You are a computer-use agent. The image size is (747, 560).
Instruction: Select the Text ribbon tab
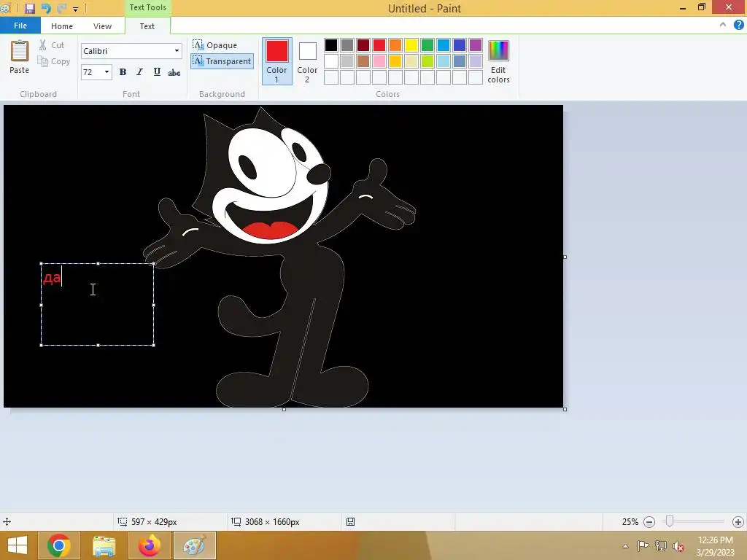point(147,26)
